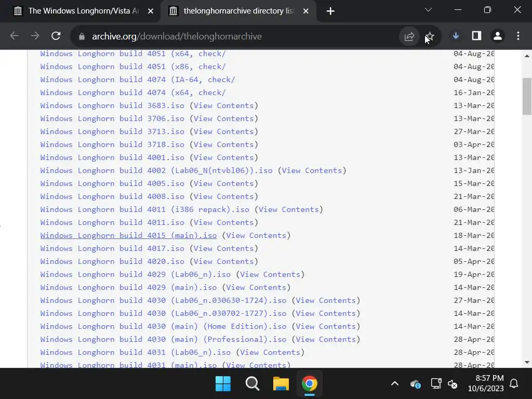View Contents of build 3683.iso

tap(223, 105)
